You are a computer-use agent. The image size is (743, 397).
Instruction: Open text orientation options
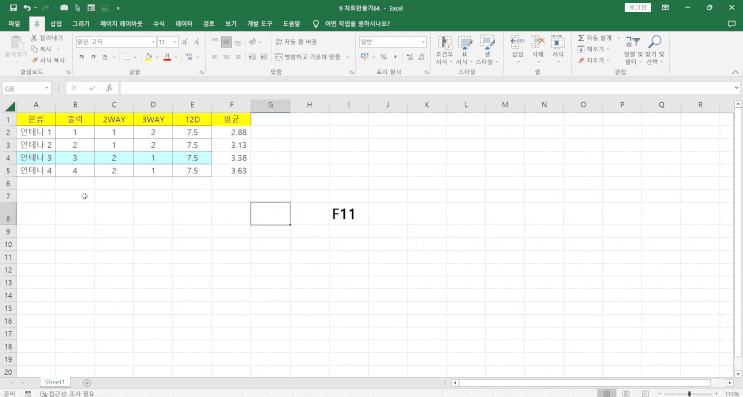pyautogui.click(x=254, y=42)
